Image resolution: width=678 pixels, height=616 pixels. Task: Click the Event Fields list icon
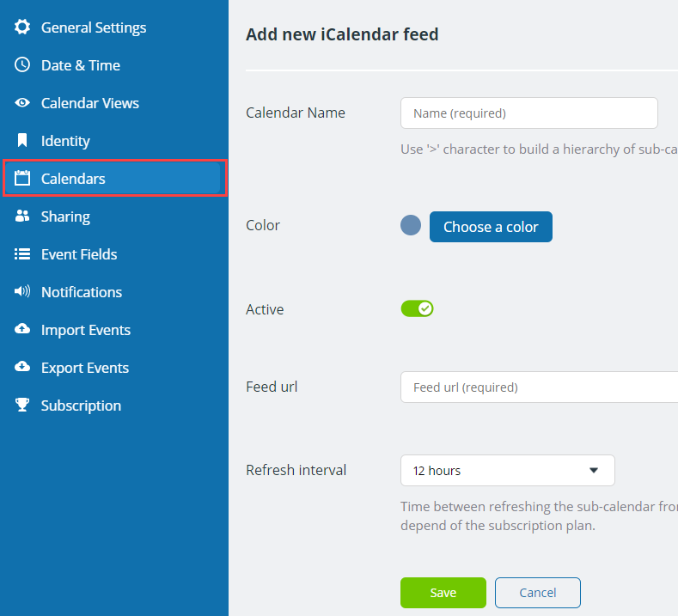[22, 253]
